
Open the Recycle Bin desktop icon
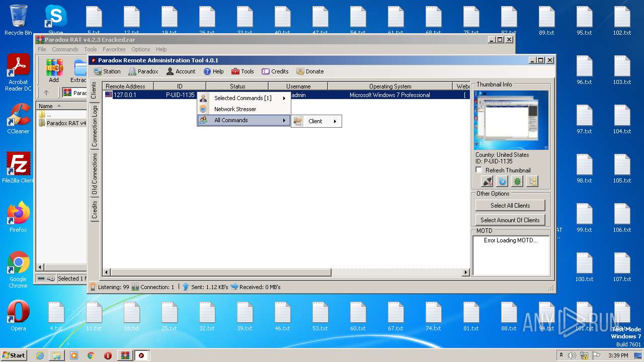coord(18,20)
